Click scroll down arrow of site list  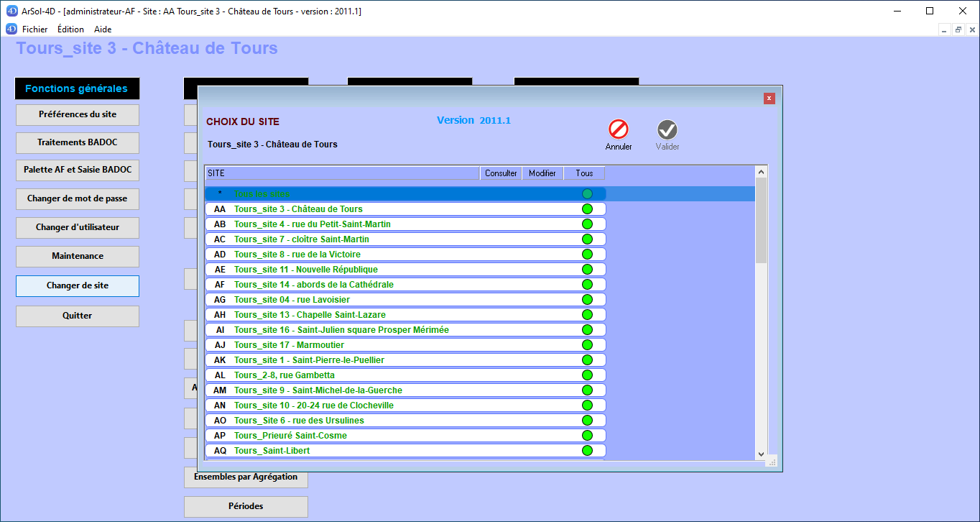[x=762, y=454]
